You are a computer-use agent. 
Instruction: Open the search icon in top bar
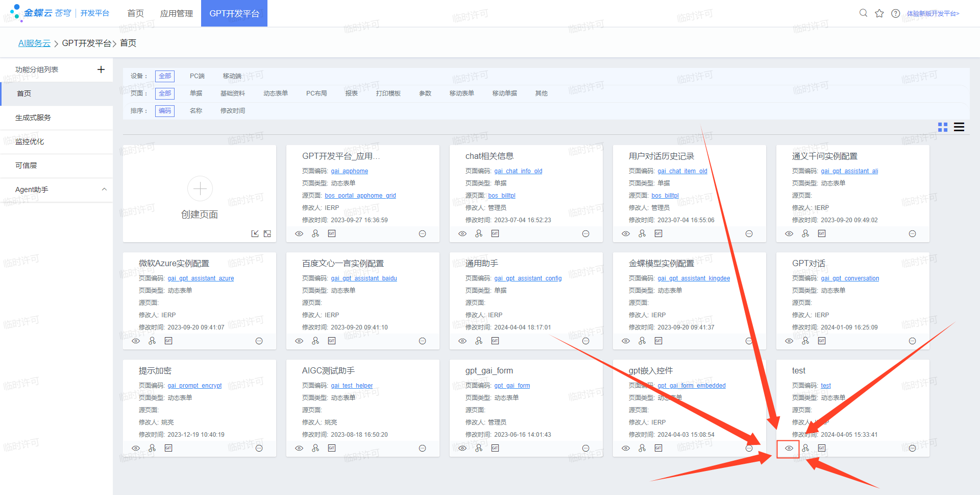click(863, 13)
